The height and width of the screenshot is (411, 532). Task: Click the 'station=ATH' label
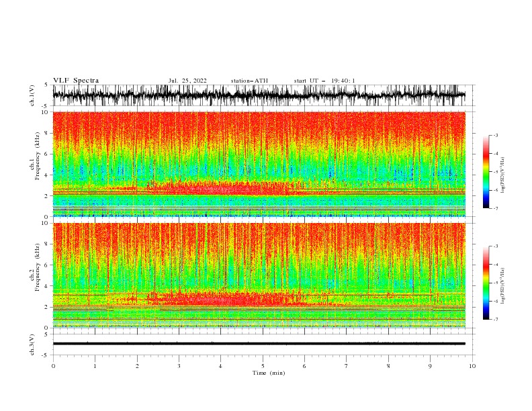(x=249, y=81)
